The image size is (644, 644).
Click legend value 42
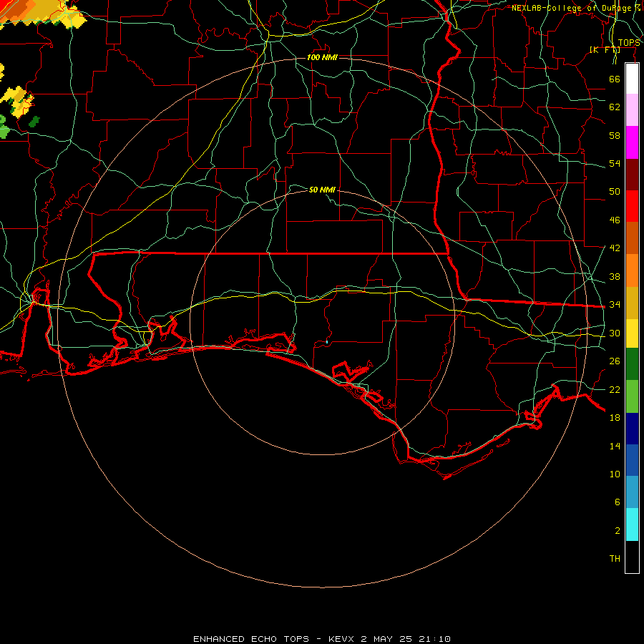pyautogui.click(x=615, y=248)
